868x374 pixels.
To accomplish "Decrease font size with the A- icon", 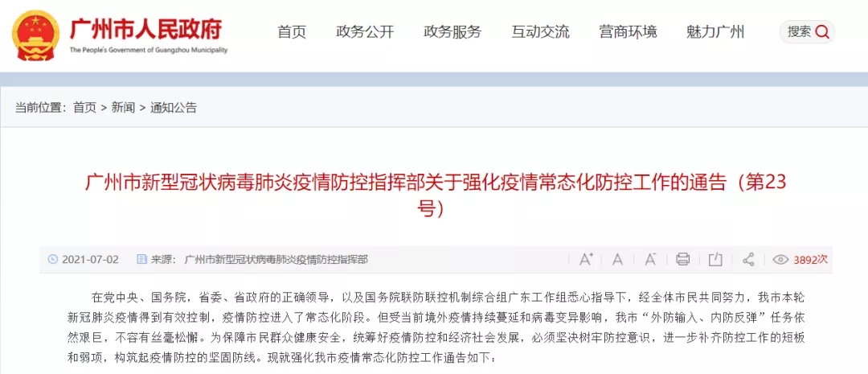I will 650,259.
